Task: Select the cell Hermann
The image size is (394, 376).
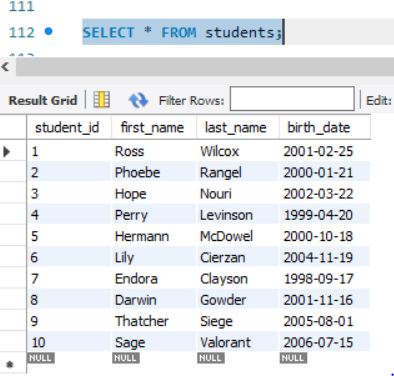Action: (x=154, y=236)
